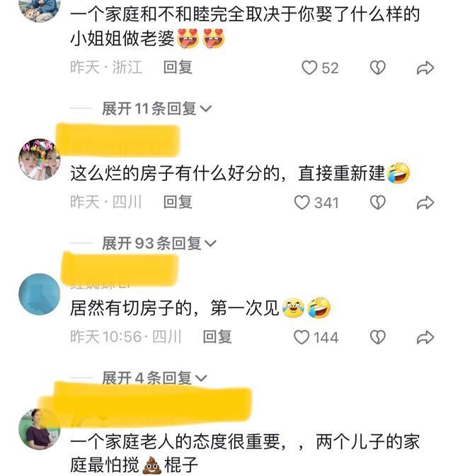Expand 11 replies (展开11条回复)
Screen dimensions: 453x476
pyautogui.click(x=156, y=108)
